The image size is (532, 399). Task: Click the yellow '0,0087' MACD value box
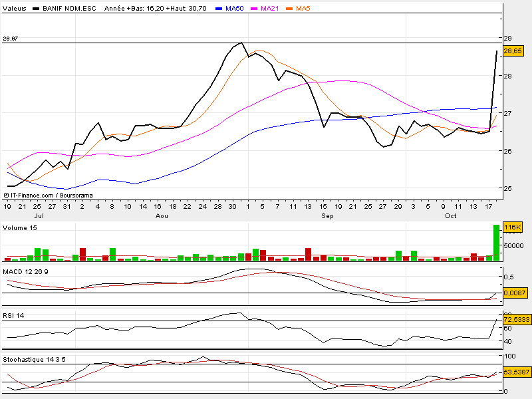point(515,293)
